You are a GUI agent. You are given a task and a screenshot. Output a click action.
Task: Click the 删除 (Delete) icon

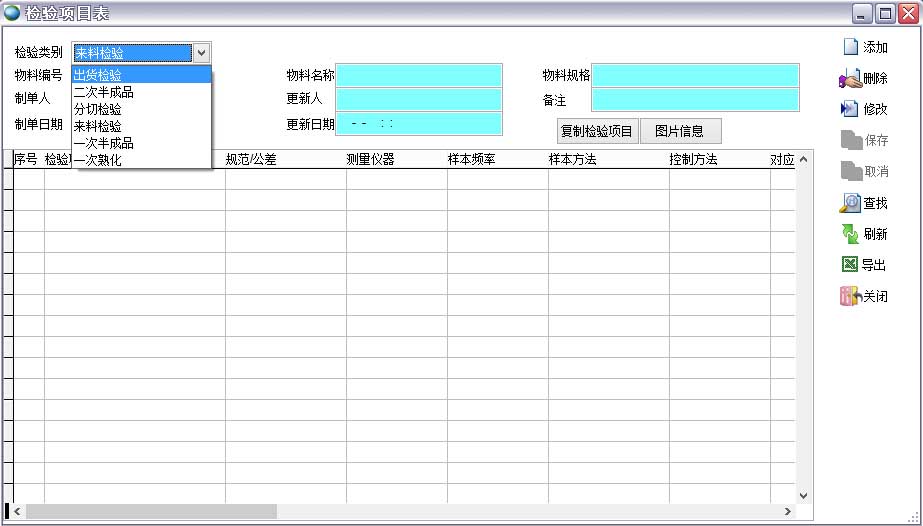tap(850, 78)
